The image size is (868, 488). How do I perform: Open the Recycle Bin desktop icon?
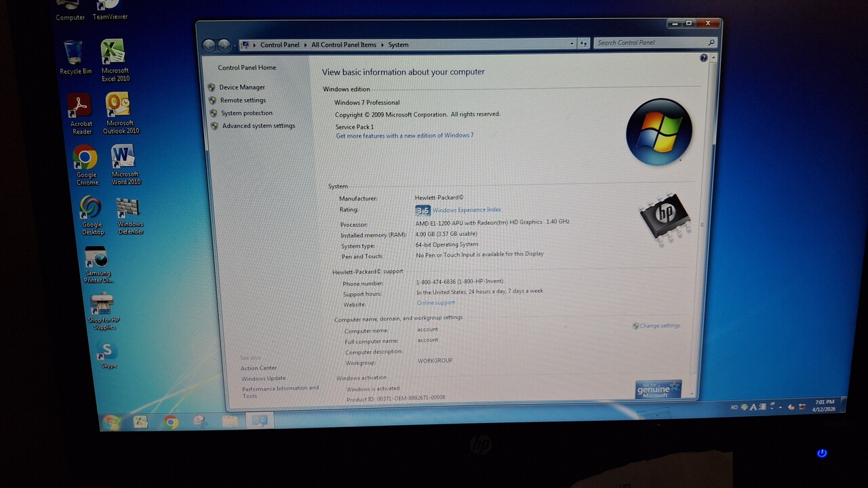click(74, 55)
